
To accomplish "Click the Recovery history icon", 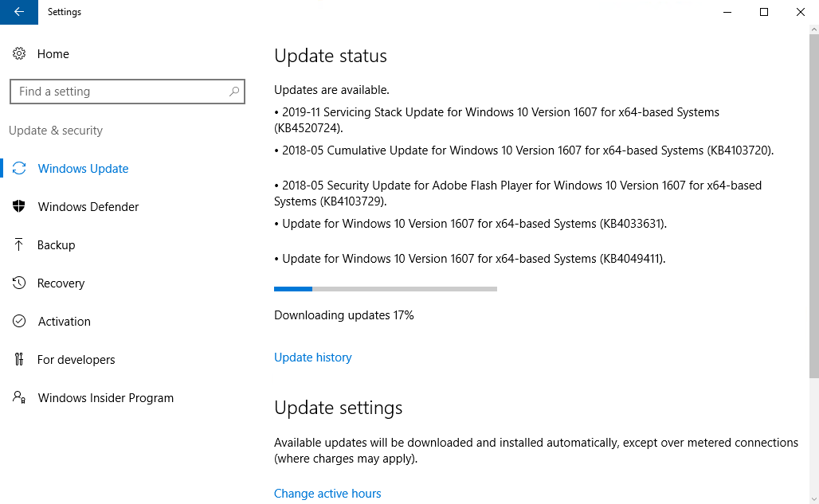I will coord(19,283).
